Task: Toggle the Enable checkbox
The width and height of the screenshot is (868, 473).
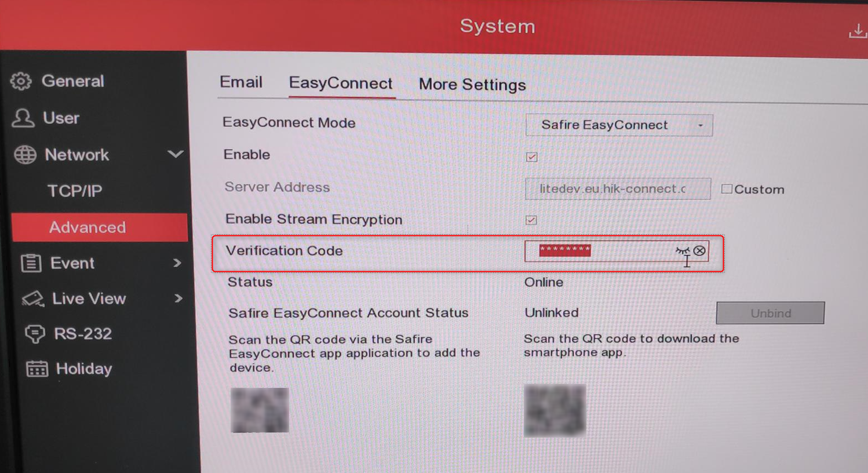Action: [531, 157]
